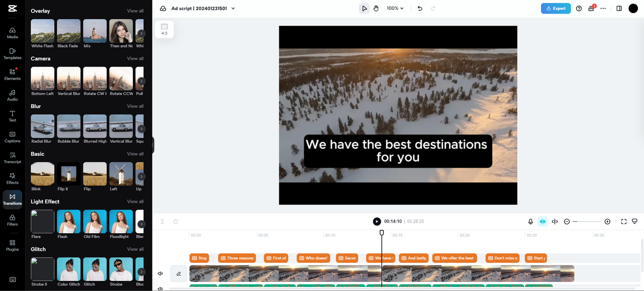644x291 pixels.
Task: Open the notifications stack icon
Action: 591,9
